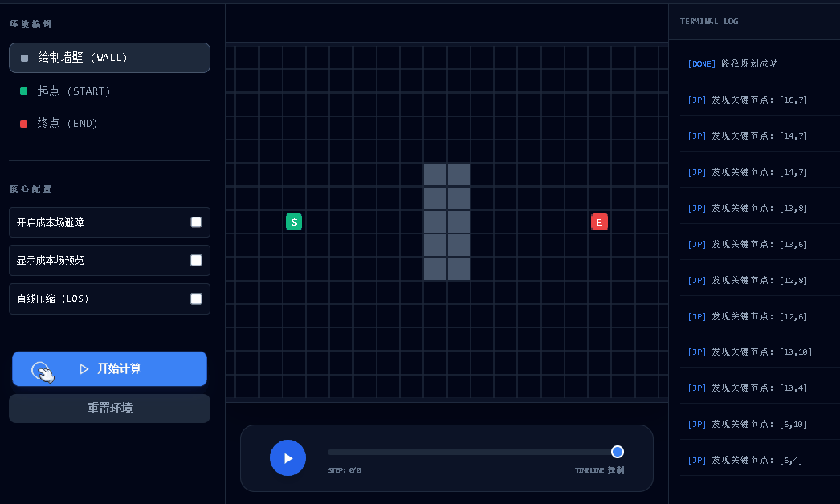Click the bottom-right wall cell in the obstacle
The width and height of the screenshot is (840, 504).
[x=459, y=269]
